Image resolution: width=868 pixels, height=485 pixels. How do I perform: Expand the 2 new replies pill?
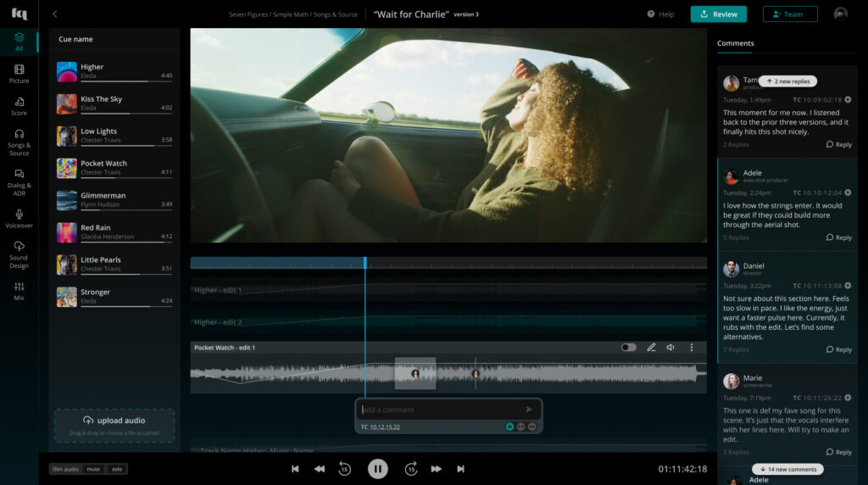(787, 81)
